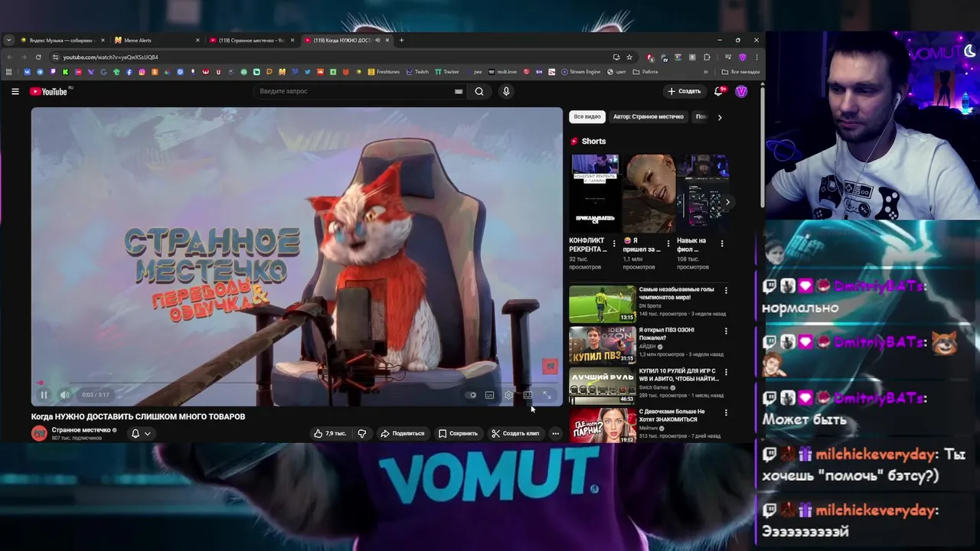Dislike the video with thumbs down
The image size is (980, 551).
362,433
